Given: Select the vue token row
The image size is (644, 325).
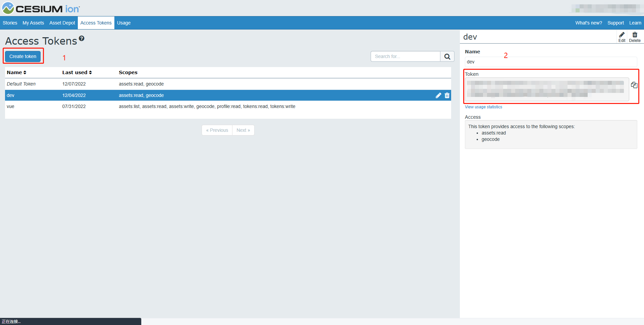Looking at the screenshot, I should coord(228,106).
